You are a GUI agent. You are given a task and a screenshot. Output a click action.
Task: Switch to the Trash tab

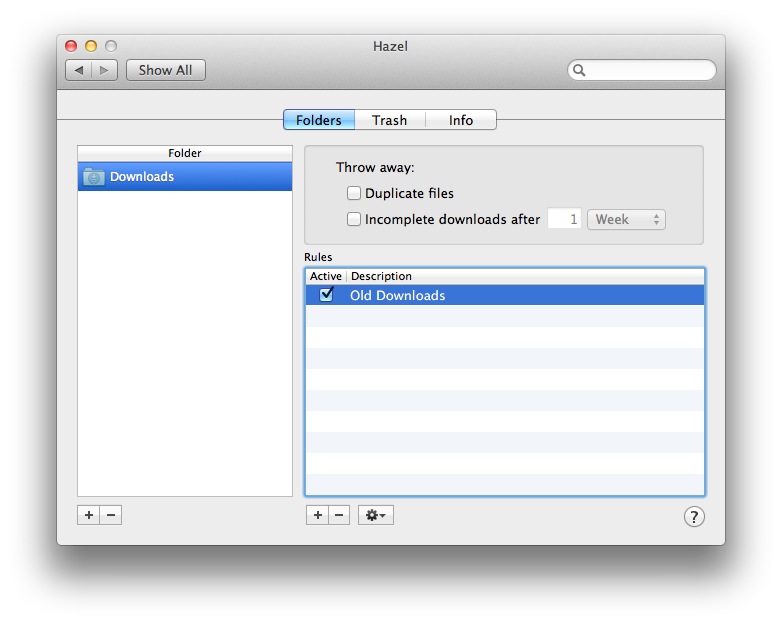(x=389, y=120)
